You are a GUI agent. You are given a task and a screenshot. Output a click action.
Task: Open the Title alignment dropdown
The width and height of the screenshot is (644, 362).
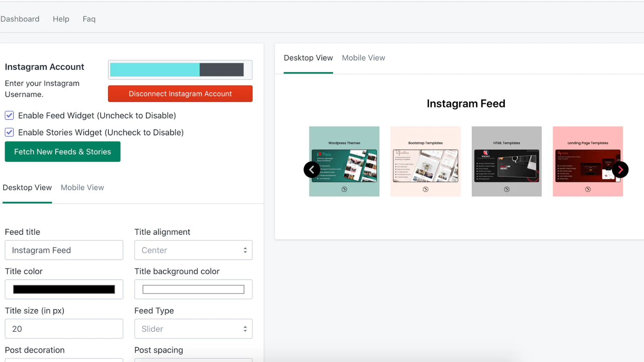tap(193, 250)
